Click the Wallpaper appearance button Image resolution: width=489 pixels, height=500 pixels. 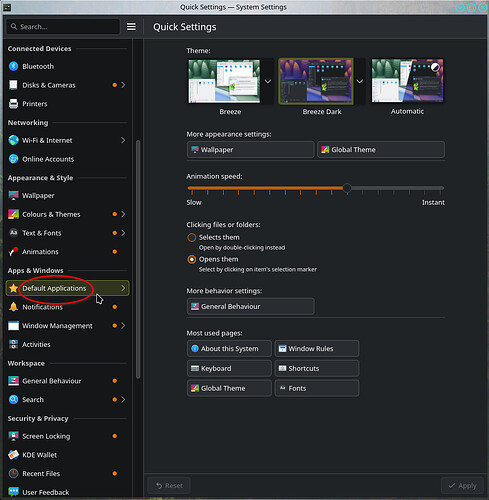pos(251,150)
